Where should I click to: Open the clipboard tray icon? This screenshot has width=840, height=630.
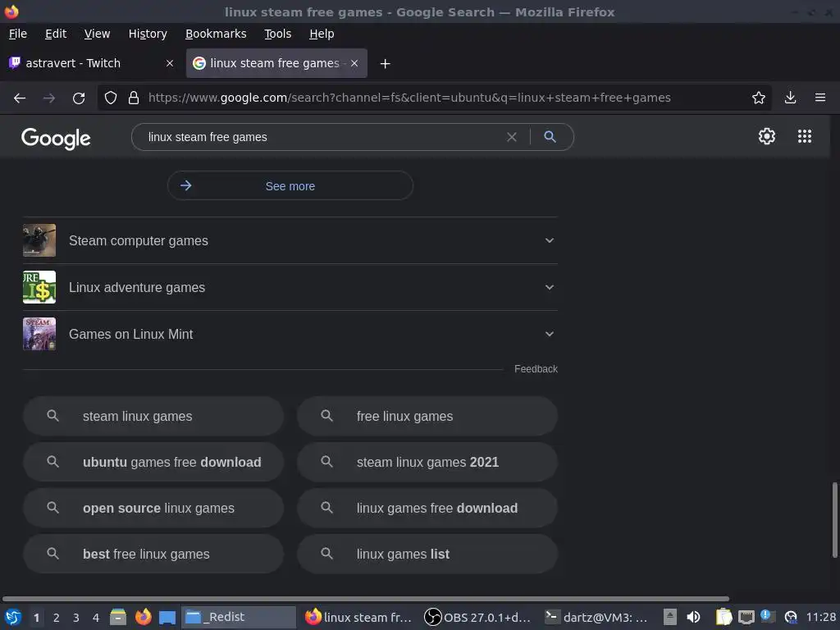[724, 617]
